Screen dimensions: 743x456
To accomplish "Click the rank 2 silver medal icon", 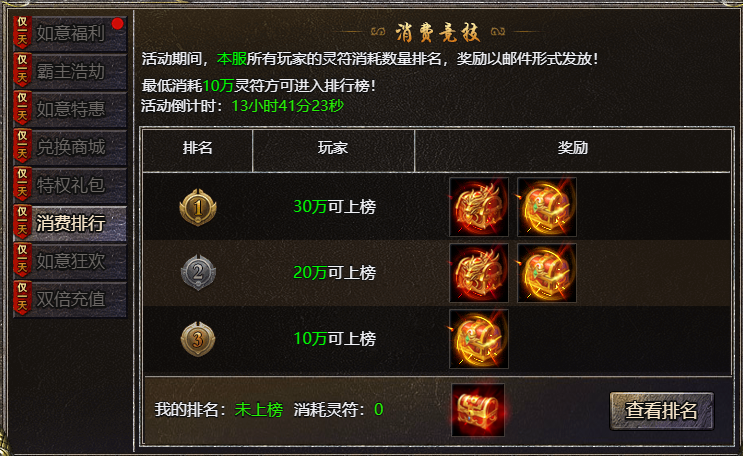I will 198,273.
